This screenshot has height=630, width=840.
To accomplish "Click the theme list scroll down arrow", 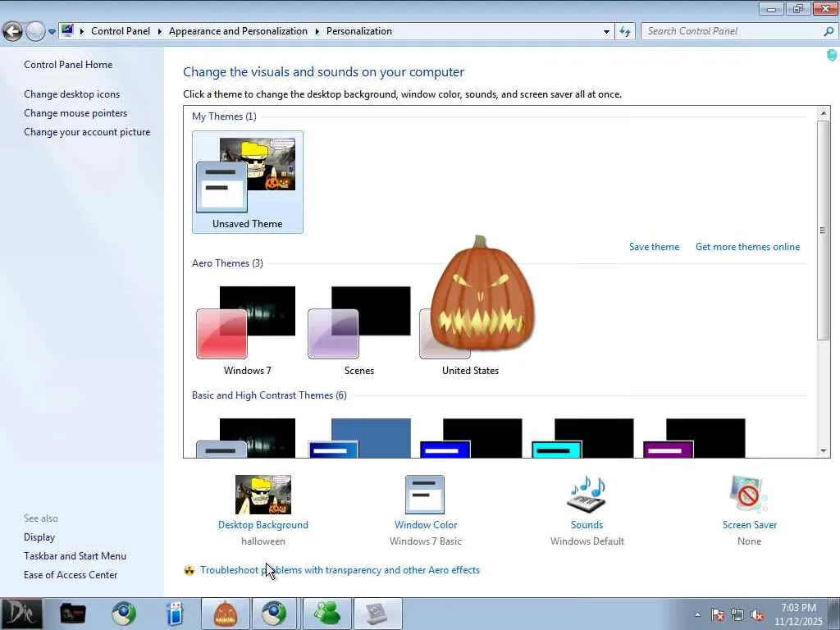I will point(824,451).
